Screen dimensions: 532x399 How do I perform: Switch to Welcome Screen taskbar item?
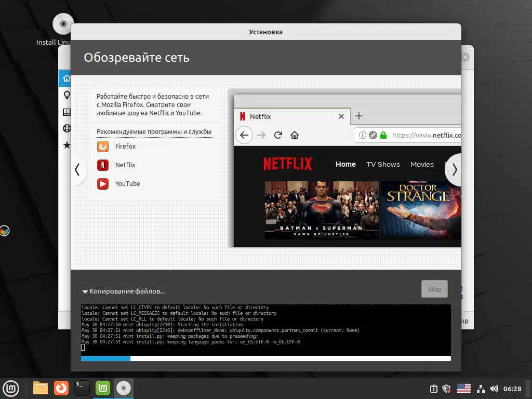point(103,388)
